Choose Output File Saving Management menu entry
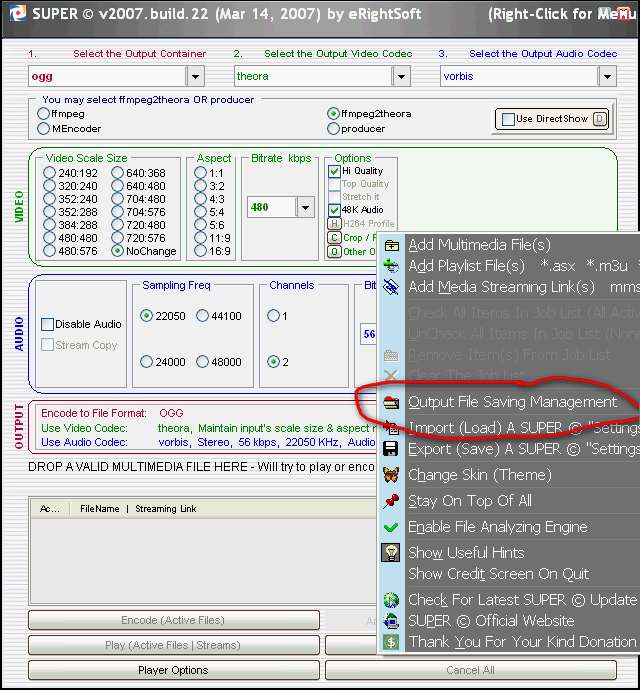The width and height of the screenshot is (640, 690). (512, 402)
